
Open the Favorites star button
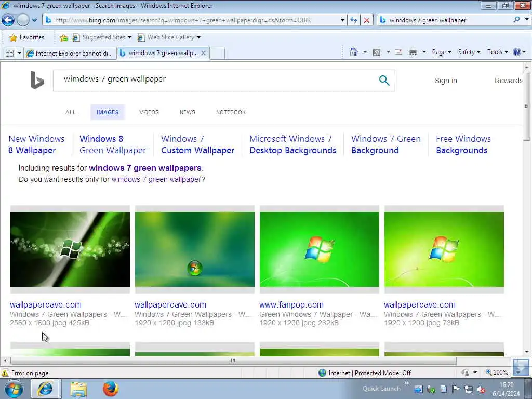click(27, 37)
